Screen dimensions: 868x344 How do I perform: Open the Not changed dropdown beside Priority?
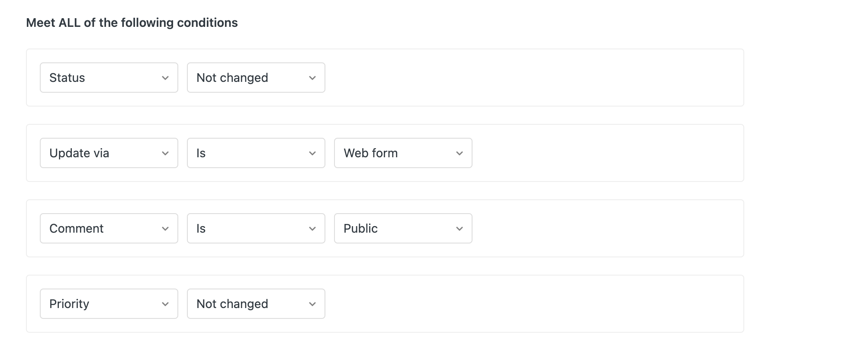coord(256,304)
